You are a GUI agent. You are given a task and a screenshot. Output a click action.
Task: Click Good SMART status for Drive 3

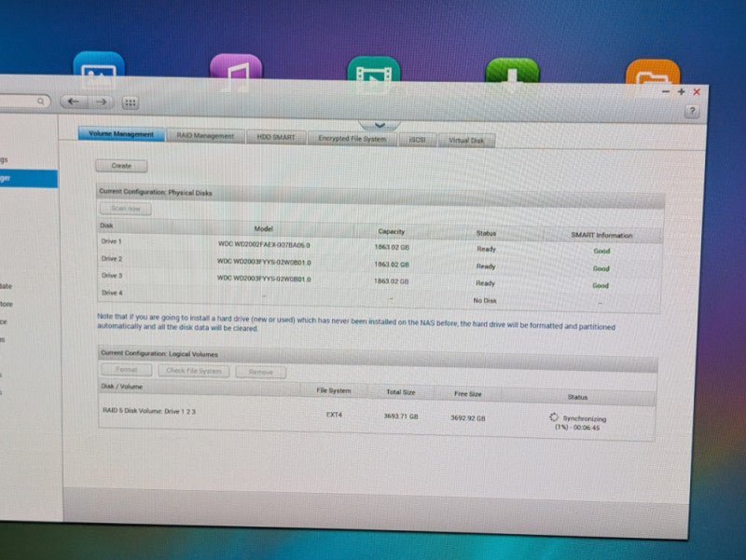(601, 286)
